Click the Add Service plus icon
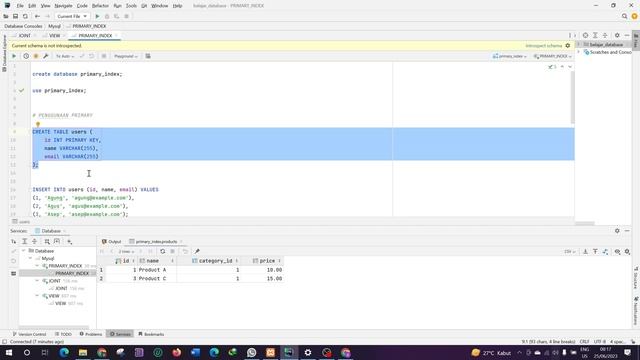The height and width of the screenshot is (360, 640). tap(70, 242)
